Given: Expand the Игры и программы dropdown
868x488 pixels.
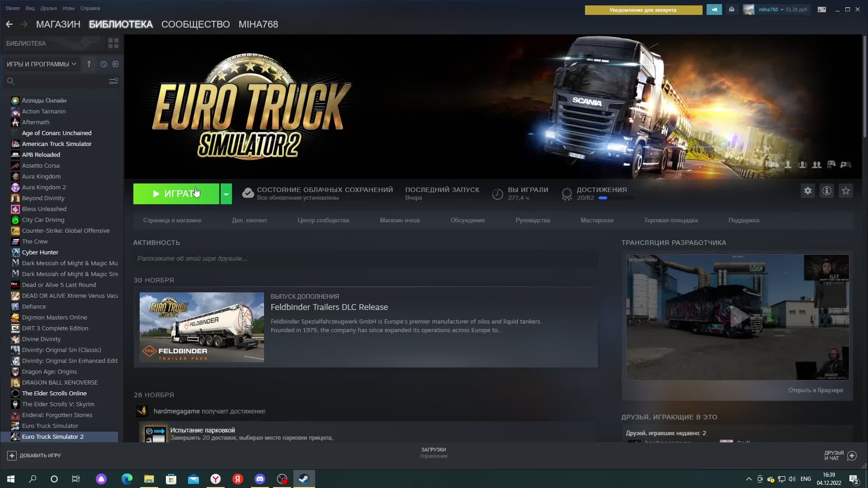Looking at the screenshot, I should coord(41,64).
